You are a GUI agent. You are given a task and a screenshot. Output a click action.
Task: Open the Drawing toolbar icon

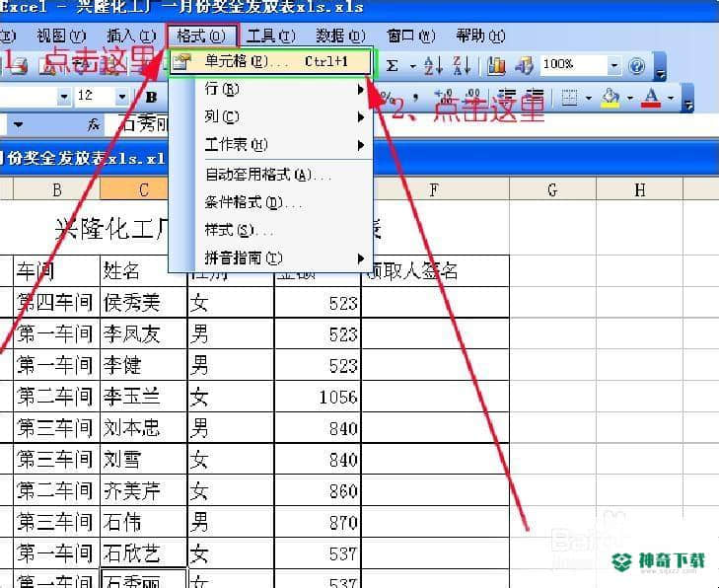[524, 65]
